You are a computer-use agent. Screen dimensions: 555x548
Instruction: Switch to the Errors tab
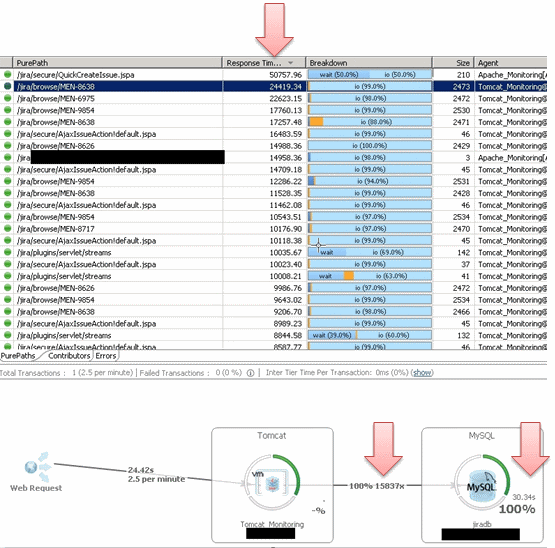tap(106, 356)
